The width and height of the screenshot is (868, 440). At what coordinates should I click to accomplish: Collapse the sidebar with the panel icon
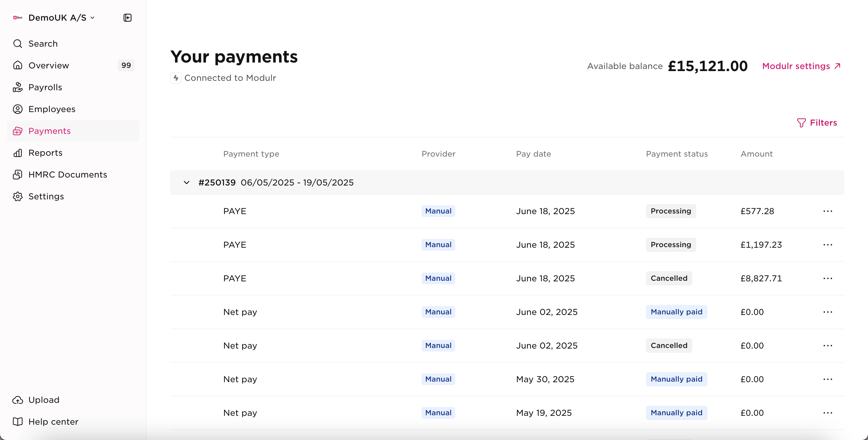coord(127,17)
